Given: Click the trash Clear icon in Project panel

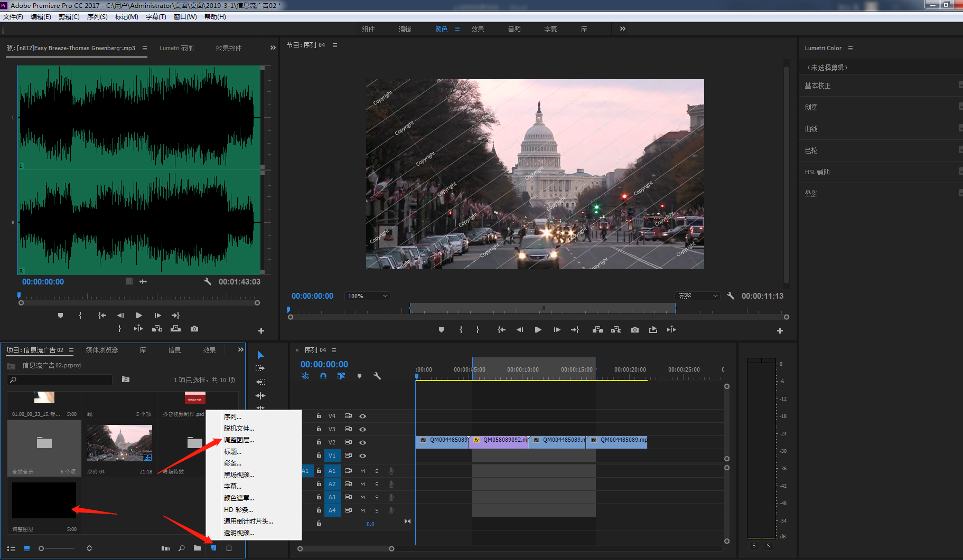Looking at the screenshot, I should coord(229,548).
